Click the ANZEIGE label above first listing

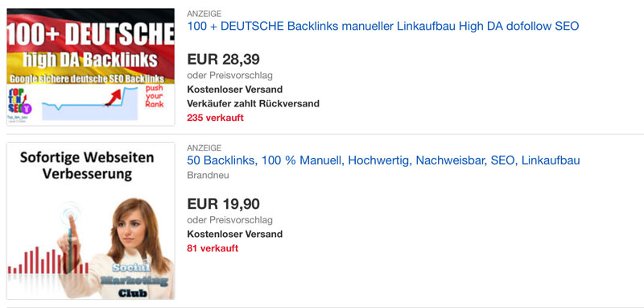[204, 14]
